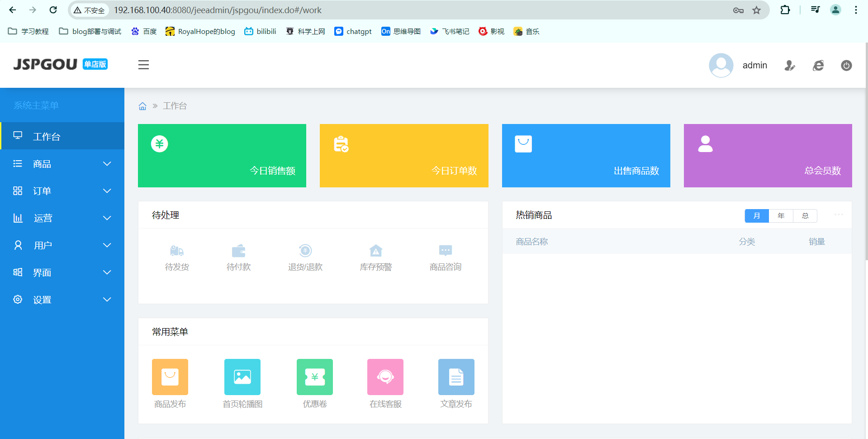Click the power logout icon
The height and width of the screenshot is (439, 868).
(846, 66)
